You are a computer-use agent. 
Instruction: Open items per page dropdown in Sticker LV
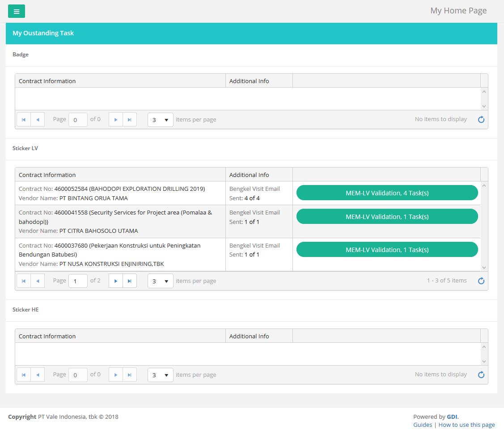pos(161,281)
